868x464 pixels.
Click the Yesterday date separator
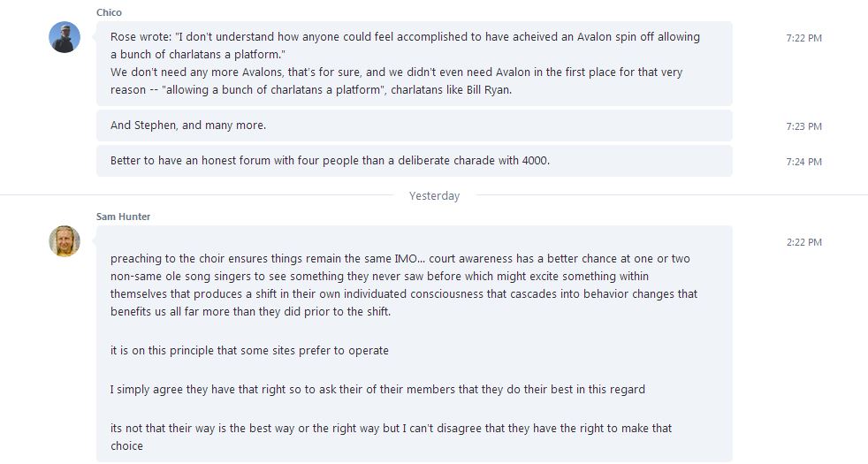click(x=434, y=196)
